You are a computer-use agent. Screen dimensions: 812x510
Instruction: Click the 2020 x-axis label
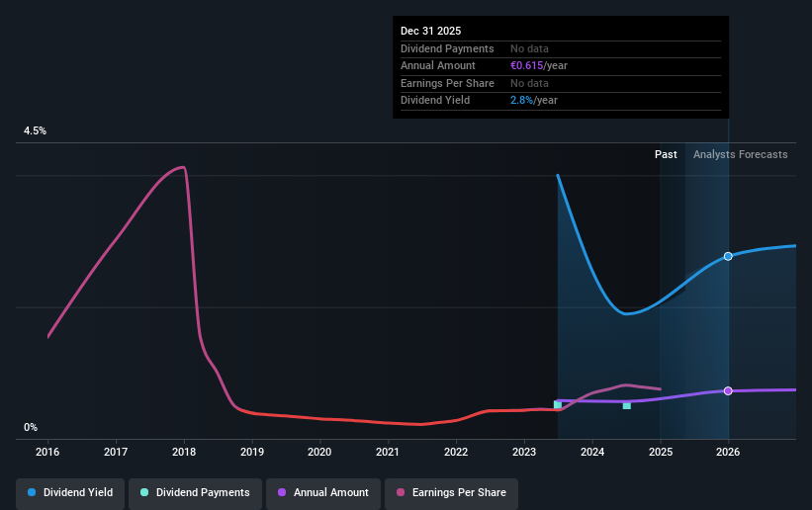point(319,452)
